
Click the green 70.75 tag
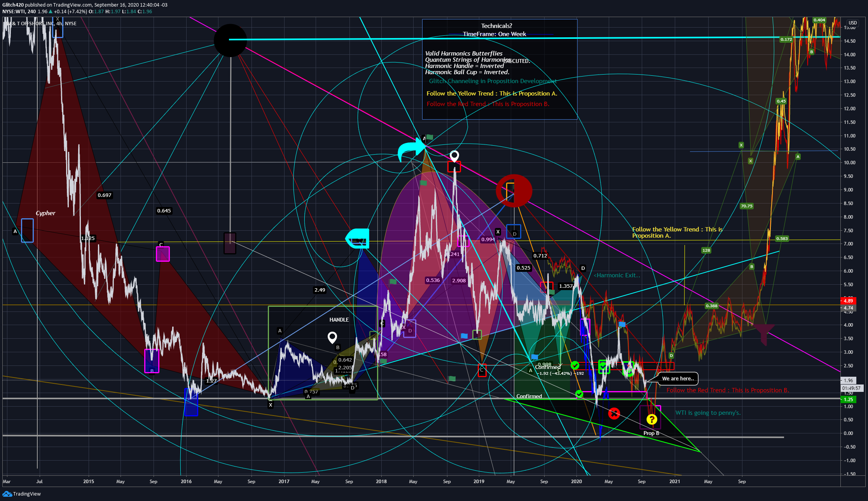click(747, 206)
